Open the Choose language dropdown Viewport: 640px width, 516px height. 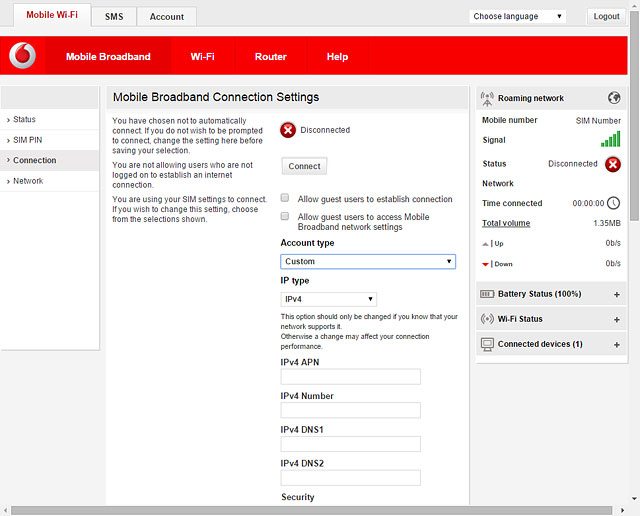(x=517, y=16)
